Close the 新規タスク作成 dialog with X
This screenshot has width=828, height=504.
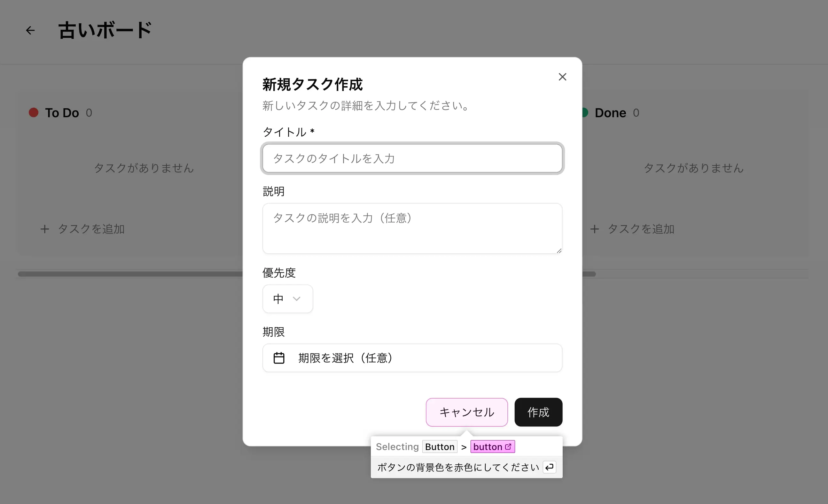[x=562, y=77]
